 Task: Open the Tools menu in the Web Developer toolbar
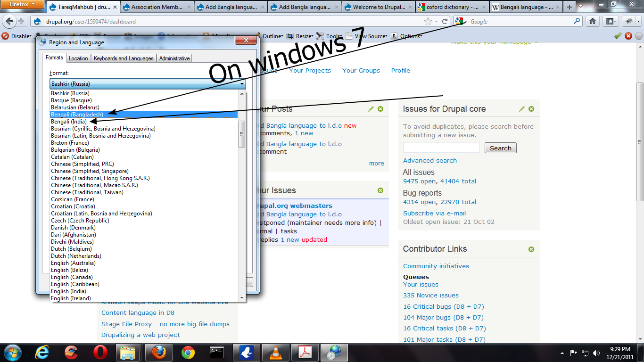[x=330, y=36]
